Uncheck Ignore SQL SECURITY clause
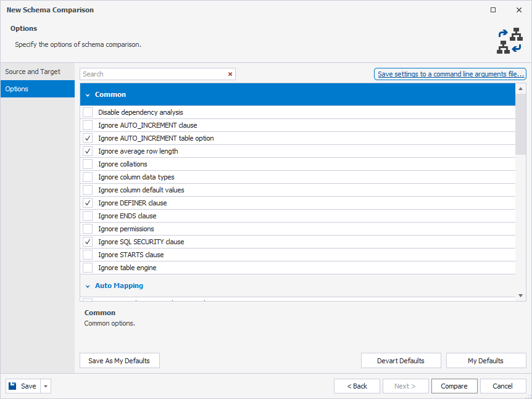The width and height of the screenshot is (532, 399). (x=88, y=242)
